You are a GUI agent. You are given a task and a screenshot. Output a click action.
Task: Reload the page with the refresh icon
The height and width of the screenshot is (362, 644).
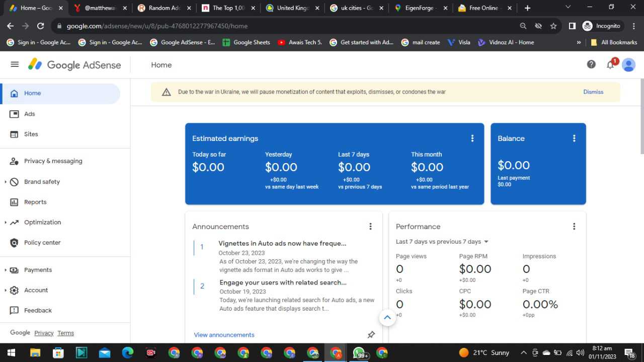tap(41, 26)
